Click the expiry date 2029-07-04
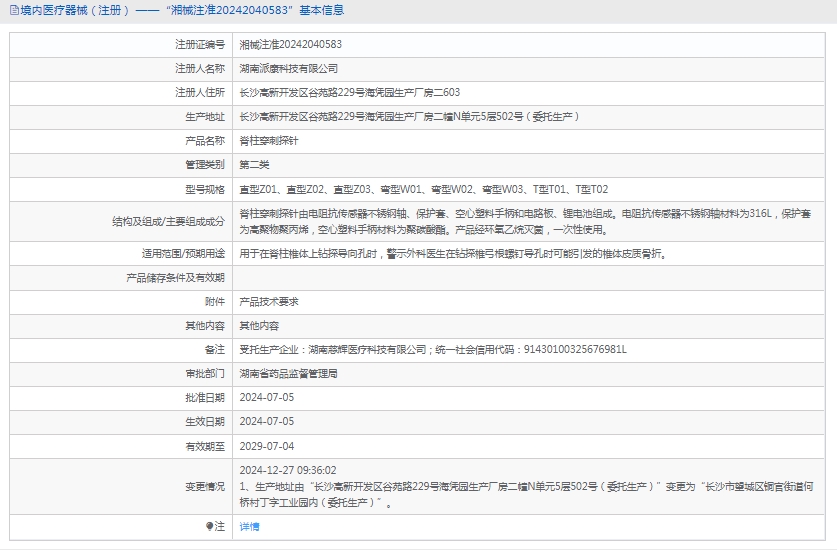Image resolution: width=837 pixels, height=550 pixels. 266,446
